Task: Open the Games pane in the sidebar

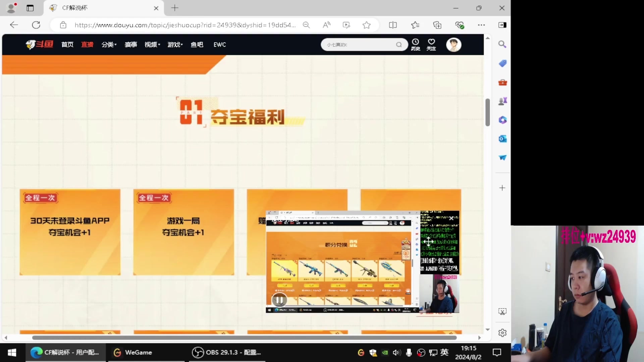Action: pos(502,101)
